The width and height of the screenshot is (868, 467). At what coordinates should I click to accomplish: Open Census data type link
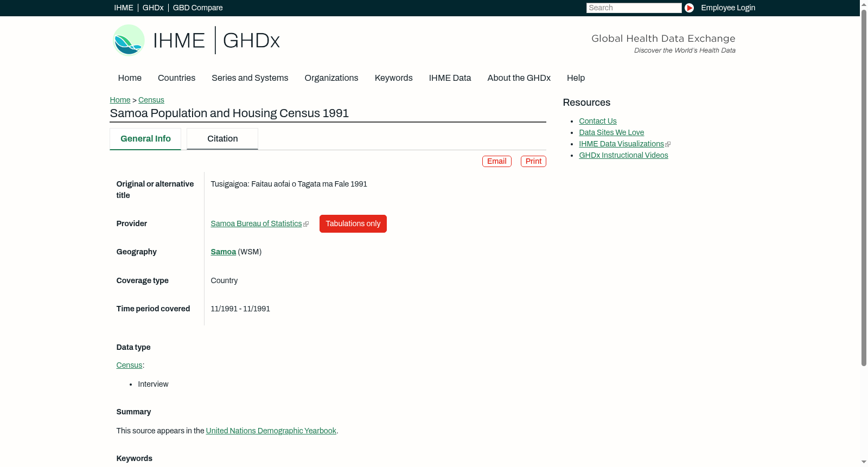click(x=129, y=366)
